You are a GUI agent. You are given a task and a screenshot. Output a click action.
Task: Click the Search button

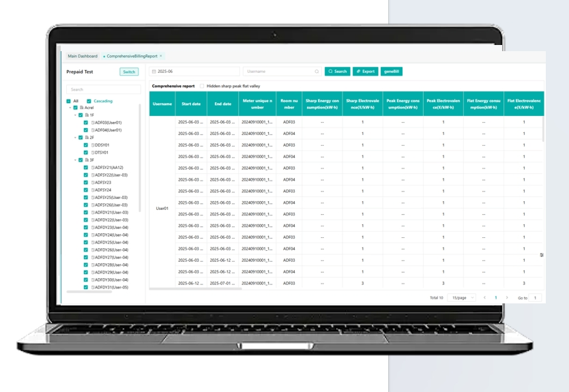(x=338, y=72)
